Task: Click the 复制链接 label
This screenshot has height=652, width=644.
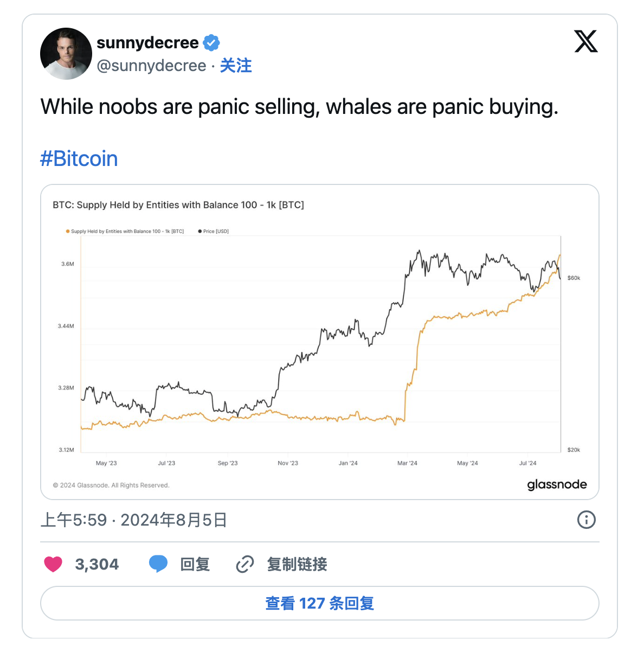Action: [297, 564]
